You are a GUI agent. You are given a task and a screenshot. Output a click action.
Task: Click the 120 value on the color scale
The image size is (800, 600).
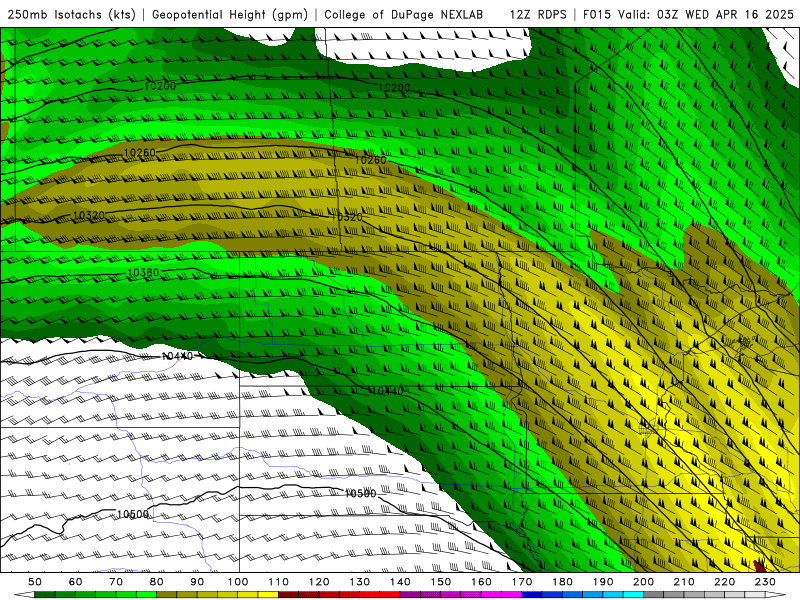319,582
